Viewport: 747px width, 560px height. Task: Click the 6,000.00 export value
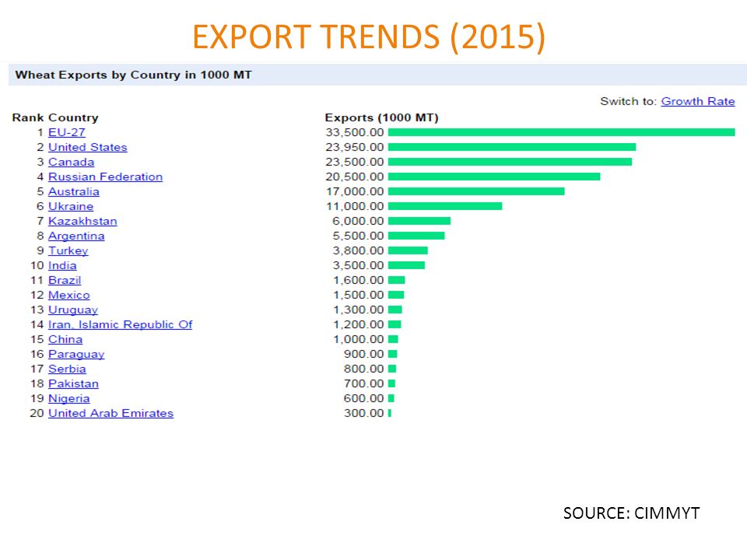tap(358, 221)
